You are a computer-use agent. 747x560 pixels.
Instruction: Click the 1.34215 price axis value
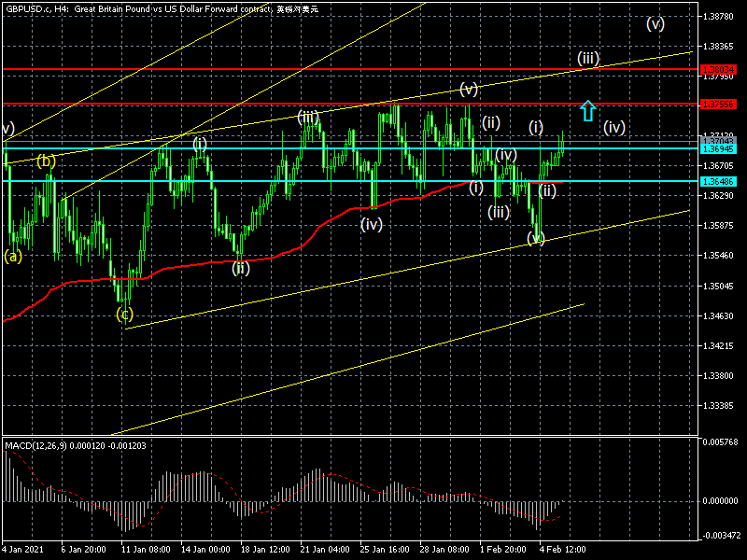(x=718, y=345)
